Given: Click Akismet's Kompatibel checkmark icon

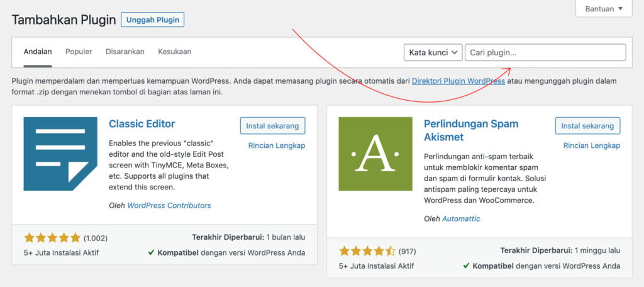Looking at the screenshot, I should (466, 266).
